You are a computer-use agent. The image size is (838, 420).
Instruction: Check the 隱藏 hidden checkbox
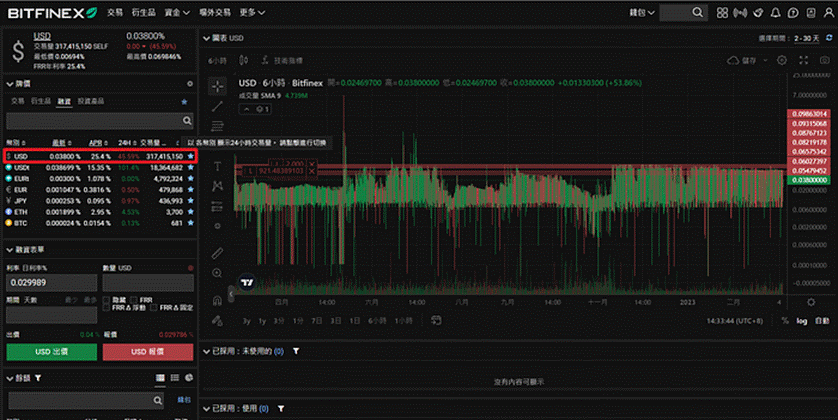pyautogui.click(x=107, y=299)
